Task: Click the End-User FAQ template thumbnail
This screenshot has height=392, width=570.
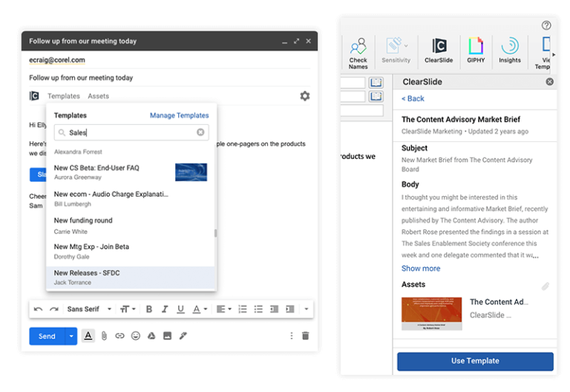Action: 191,172
